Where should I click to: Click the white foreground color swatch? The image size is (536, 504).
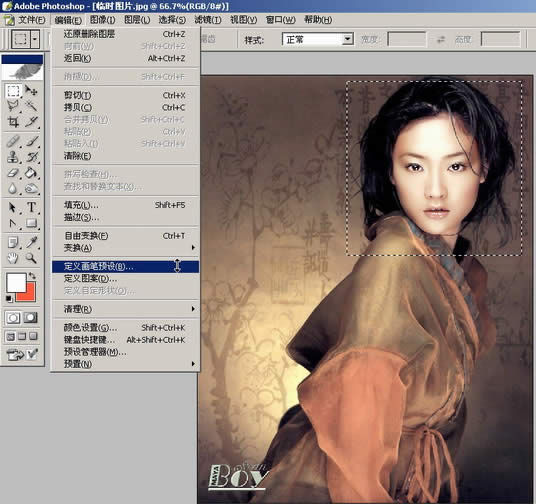(16, 282)
